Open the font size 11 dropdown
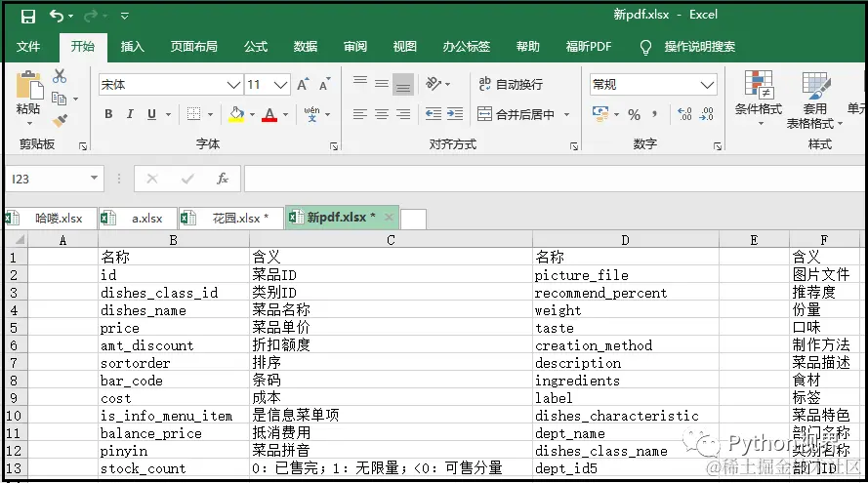Image resolution: width=868 pixels, height=483 pixels. tap(280, 85)
